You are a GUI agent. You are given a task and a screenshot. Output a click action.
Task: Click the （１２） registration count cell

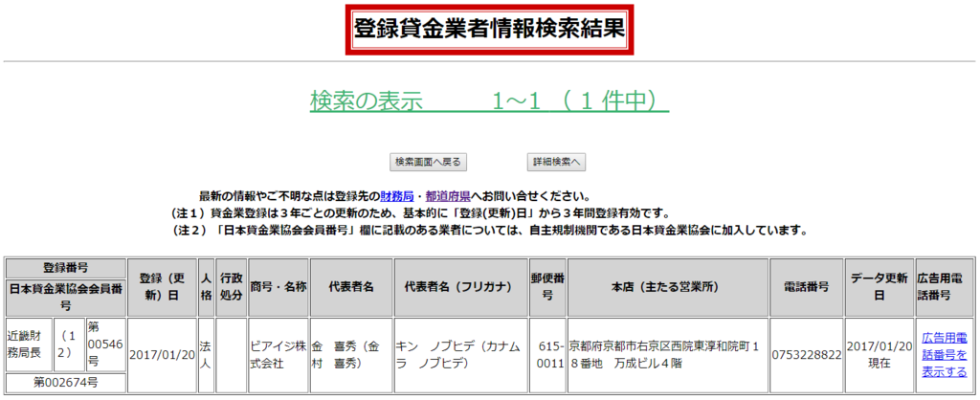click(x=69, y=345)
